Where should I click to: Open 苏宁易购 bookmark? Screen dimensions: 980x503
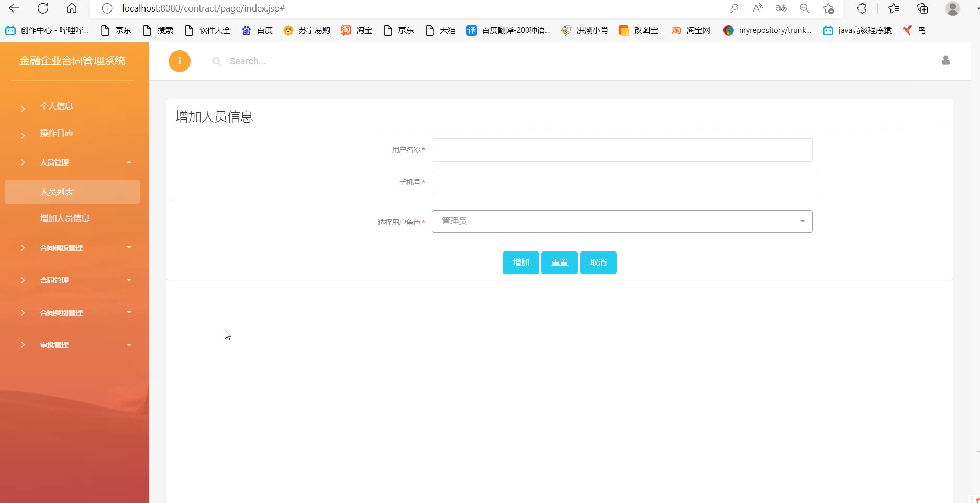point(307,30)
